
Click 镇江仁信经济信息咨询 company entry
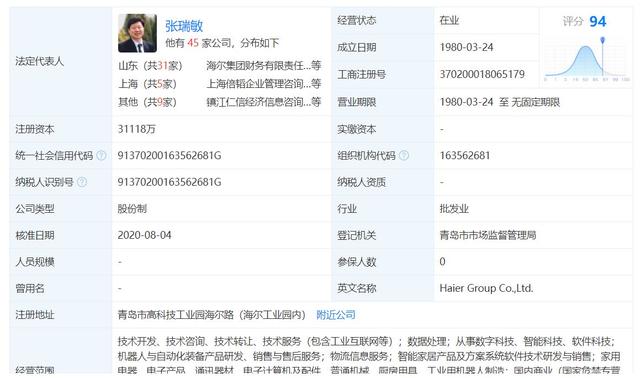tap(264, 102)
